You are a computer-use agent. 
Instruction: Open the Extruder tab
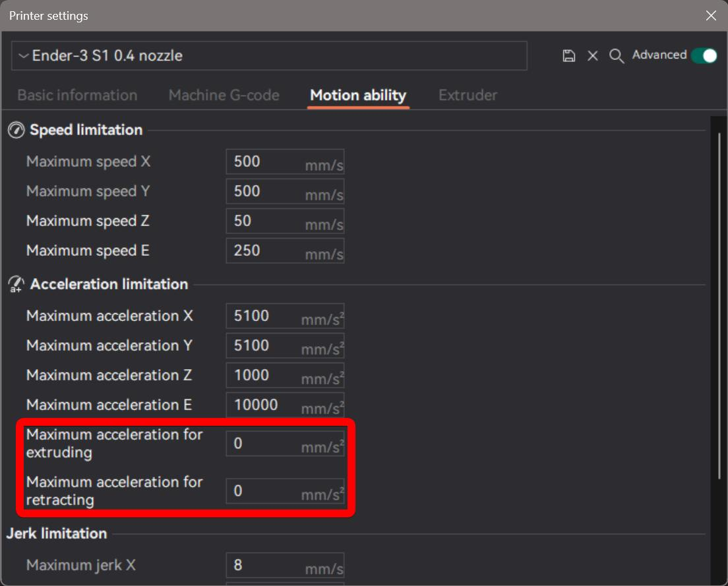(x=468, y=95)
